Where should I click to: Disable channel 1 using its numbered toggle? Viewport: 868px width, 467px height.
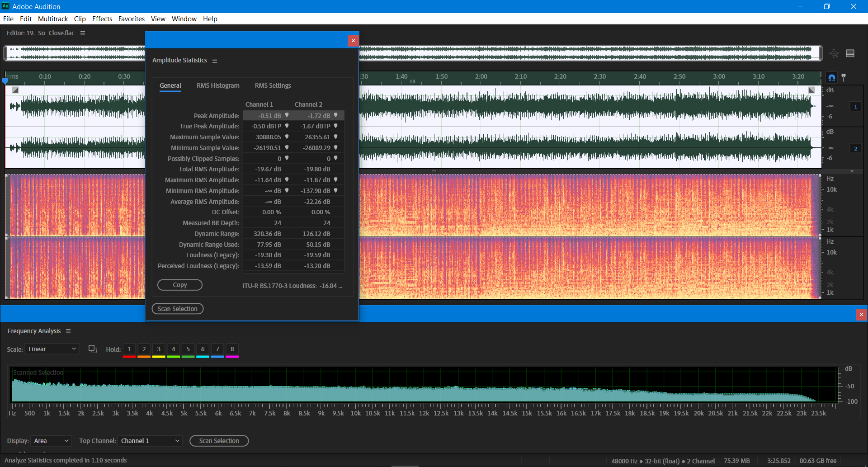coord(856,106)
